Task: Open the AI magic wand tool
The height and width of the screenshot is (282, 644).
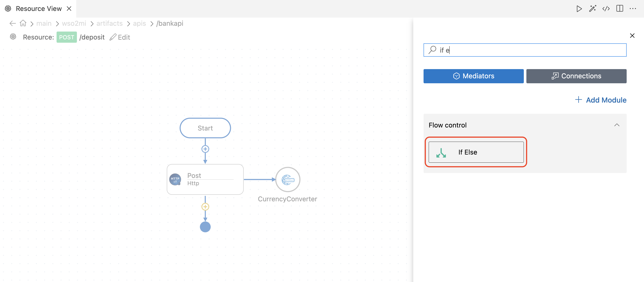Action: 593,9
